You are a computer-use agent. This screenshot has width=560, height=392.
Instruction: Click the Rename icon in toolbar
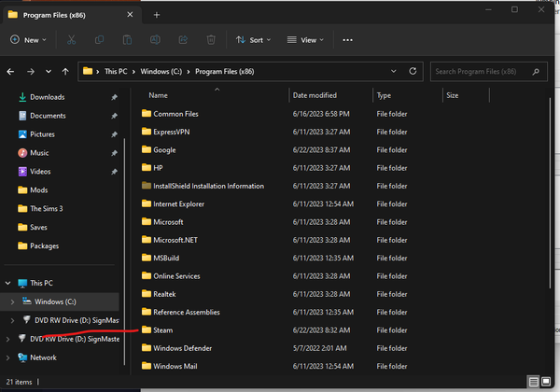[x=155, y=40]
